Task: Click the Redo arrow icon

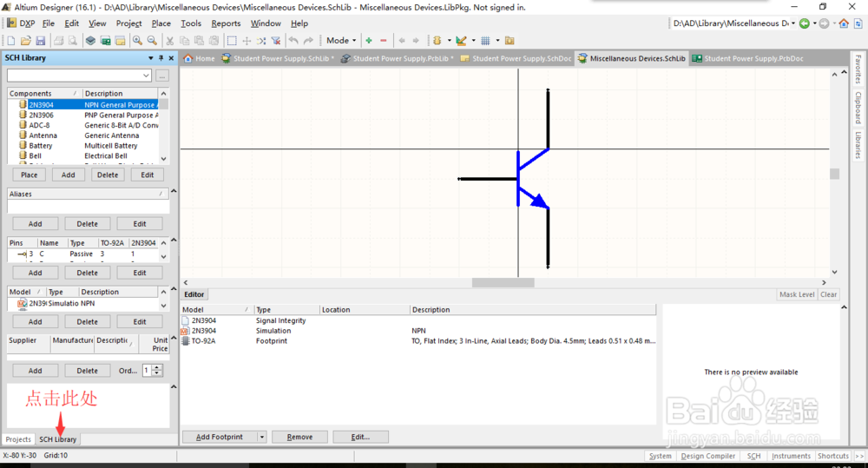Action: coord(308,41)
